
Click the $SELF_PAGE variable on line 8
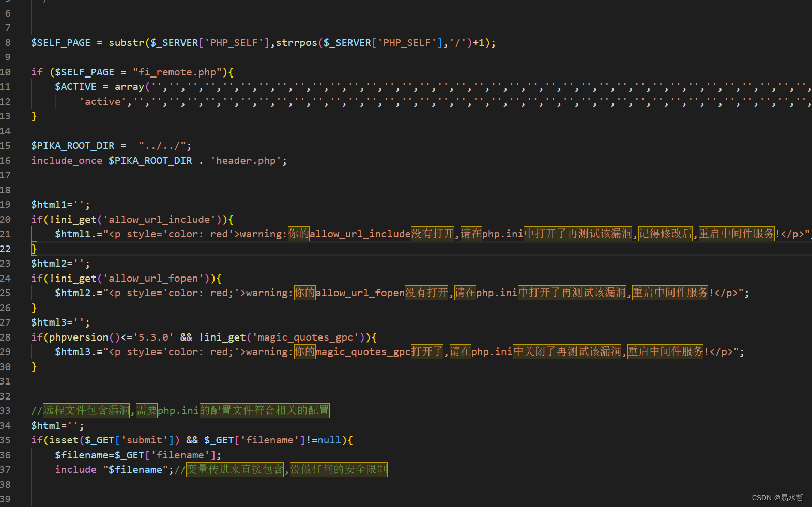point(60,43)
